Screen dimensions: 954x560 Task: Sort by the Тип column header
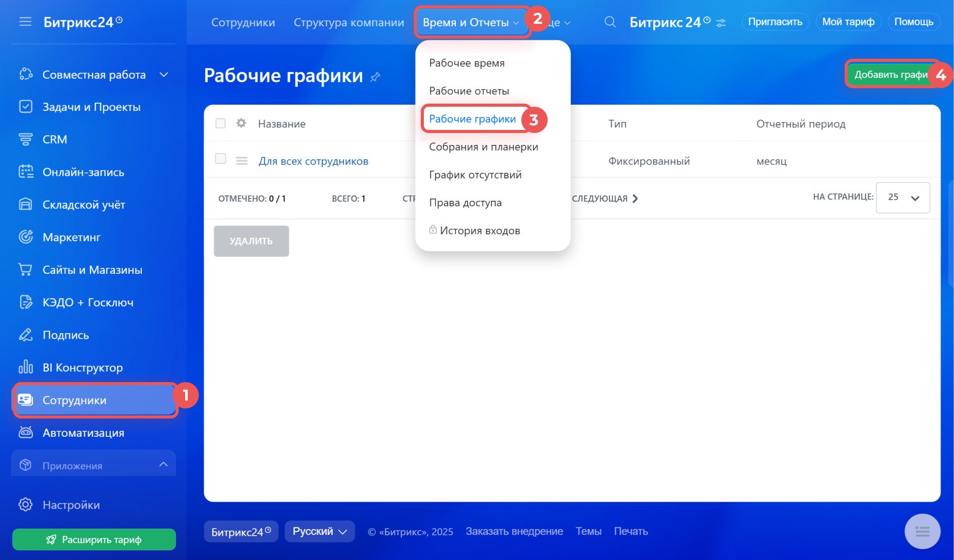click(617, 124)
